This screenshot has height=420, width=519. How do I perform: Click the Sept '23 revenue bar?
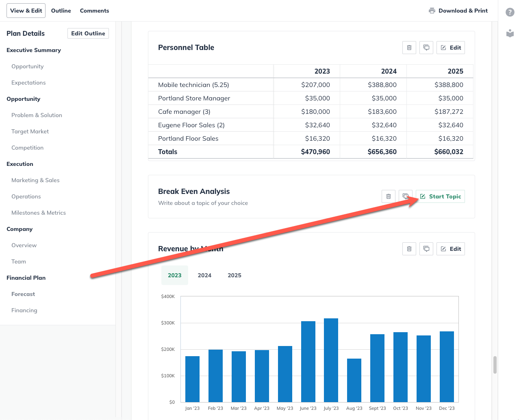click(x=377, y=368)
